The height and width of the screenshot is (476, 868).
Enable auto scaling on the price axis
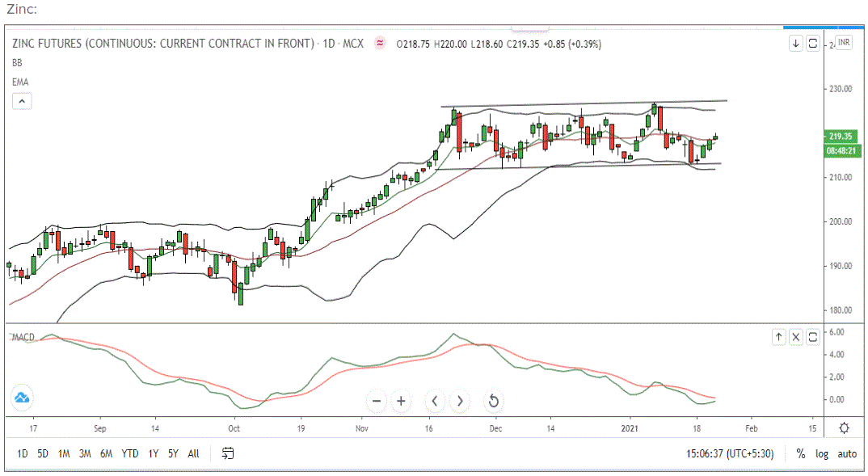846,453
